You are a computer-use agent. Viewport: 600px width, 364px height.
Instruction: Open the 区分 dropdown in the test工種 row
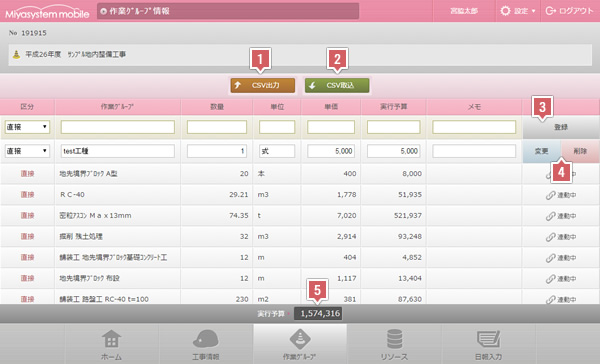tap(27, 151)
